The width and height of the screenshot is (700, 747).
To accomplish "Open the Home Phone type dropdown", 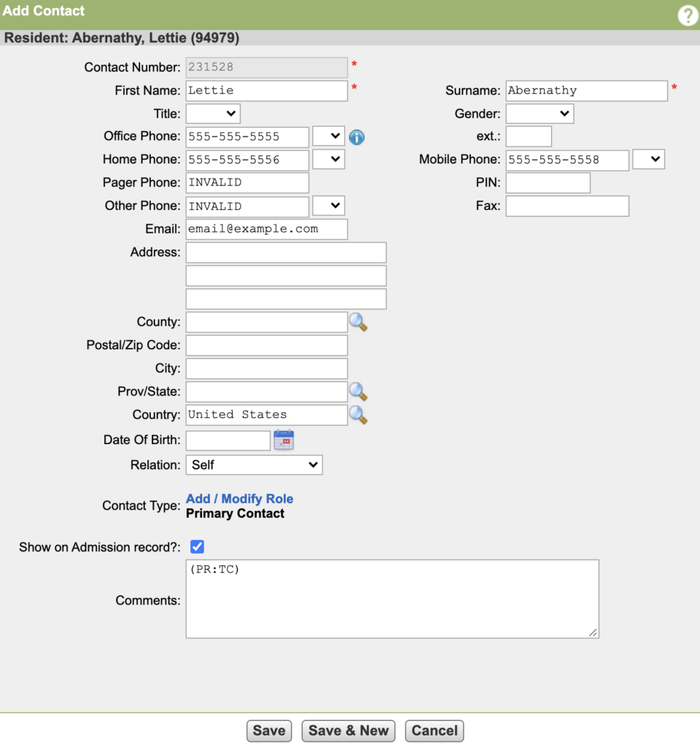I will 328,160.
